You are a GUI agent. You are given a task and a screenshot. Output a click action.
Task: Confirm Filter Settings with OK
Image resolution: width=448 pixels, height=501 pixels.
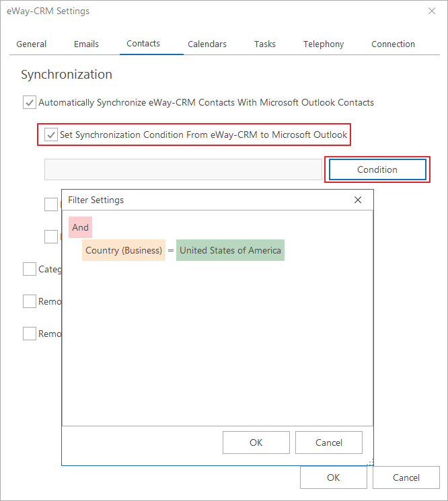click(256, 442)
